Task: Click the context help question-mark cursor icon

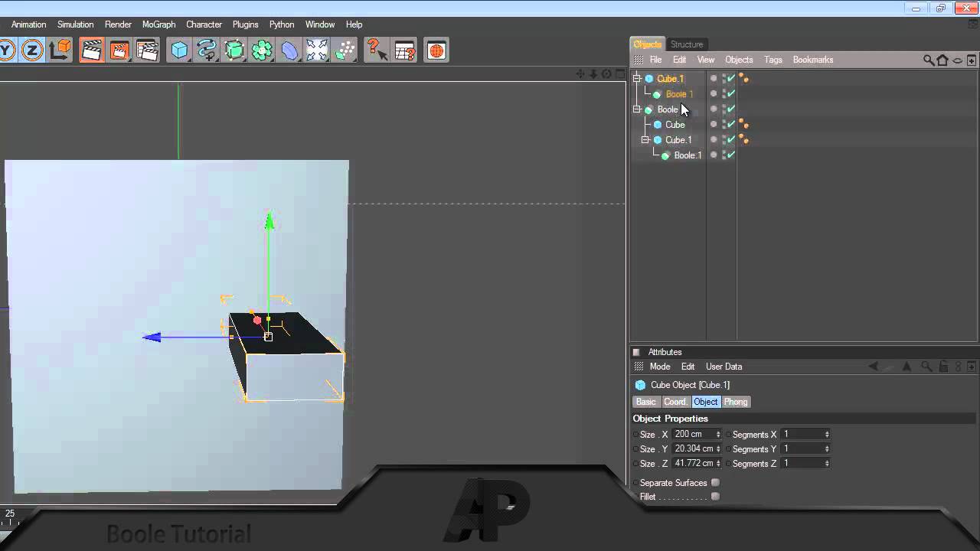Action: [x=376, y=51]
